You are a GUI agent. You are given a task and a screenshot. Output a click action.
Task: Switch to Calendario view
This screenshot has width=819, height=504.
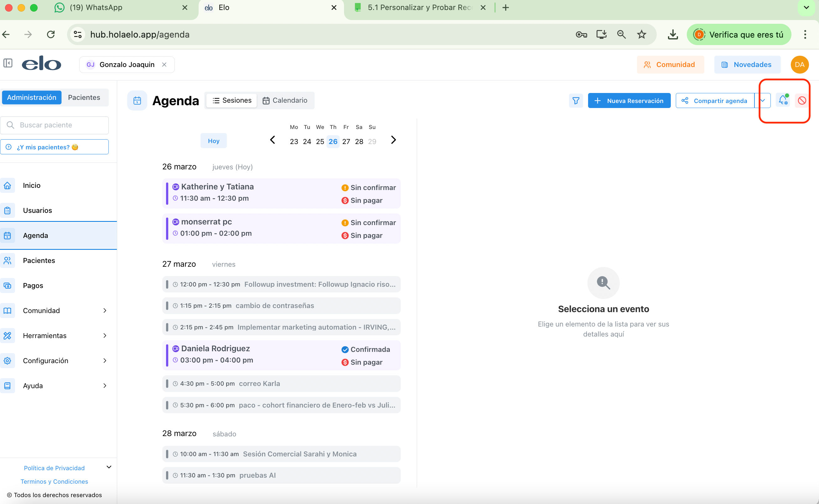coord(285,100)
